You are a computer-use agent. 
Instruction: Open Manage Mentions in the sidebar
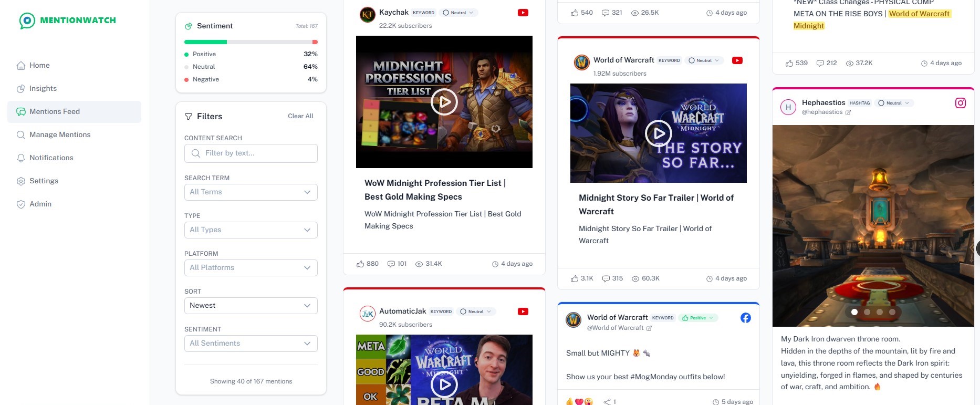[59, 134]
